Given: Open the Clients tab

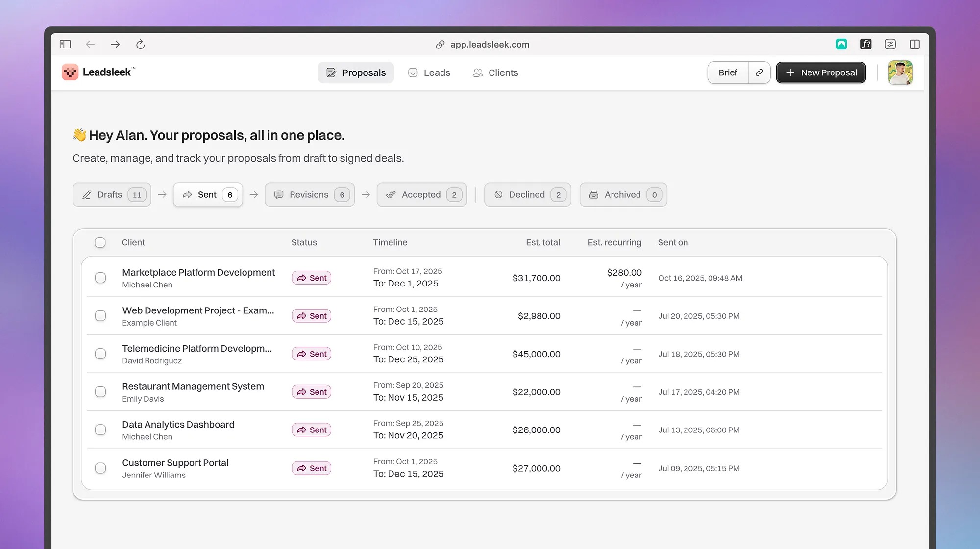Looking at the screenshot, I should tap(495, 72).
